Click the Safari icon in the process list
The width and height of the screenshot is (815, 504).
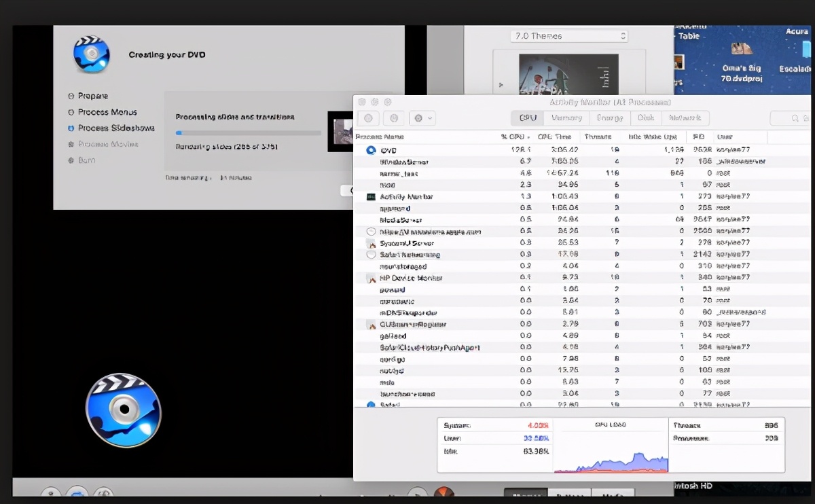point(371,405)
